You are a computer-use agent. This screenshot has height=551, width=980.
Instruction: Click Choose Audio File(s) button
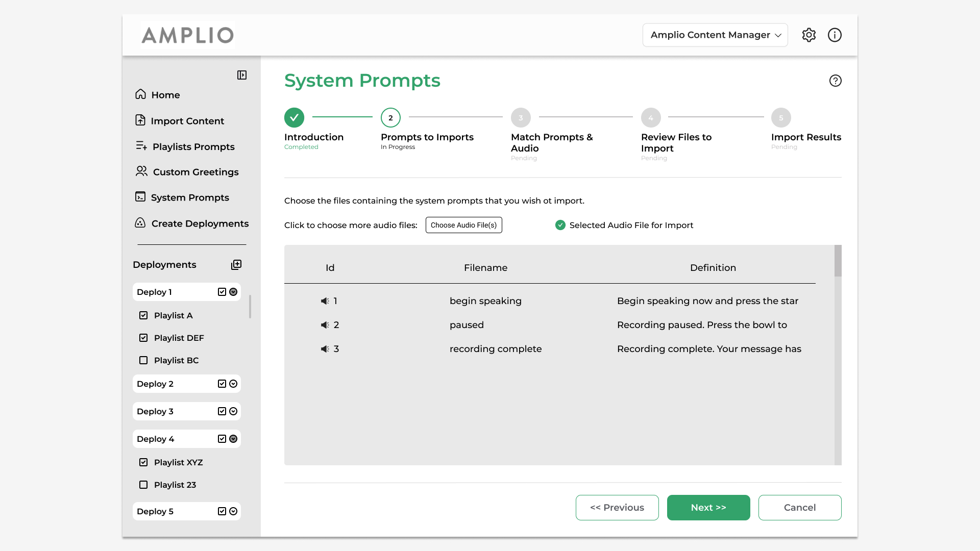[463, 225]
